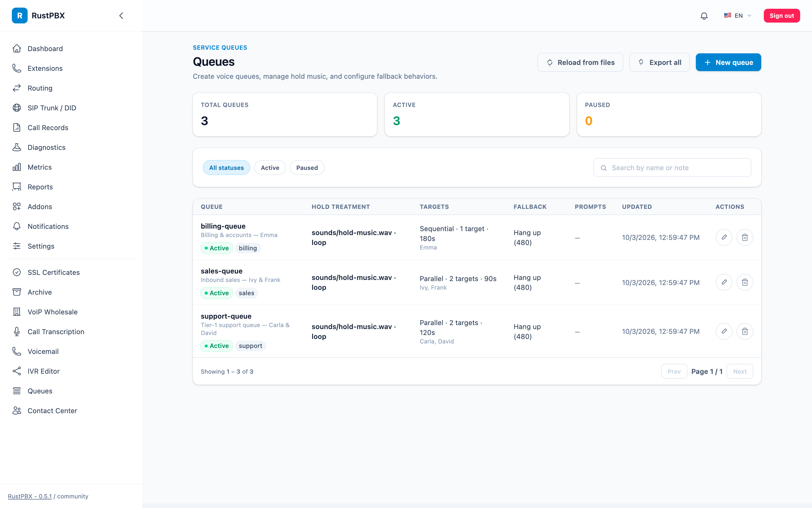Open the notifications bell in header
This screenshot has height=508, width=812.
[704, 16]
